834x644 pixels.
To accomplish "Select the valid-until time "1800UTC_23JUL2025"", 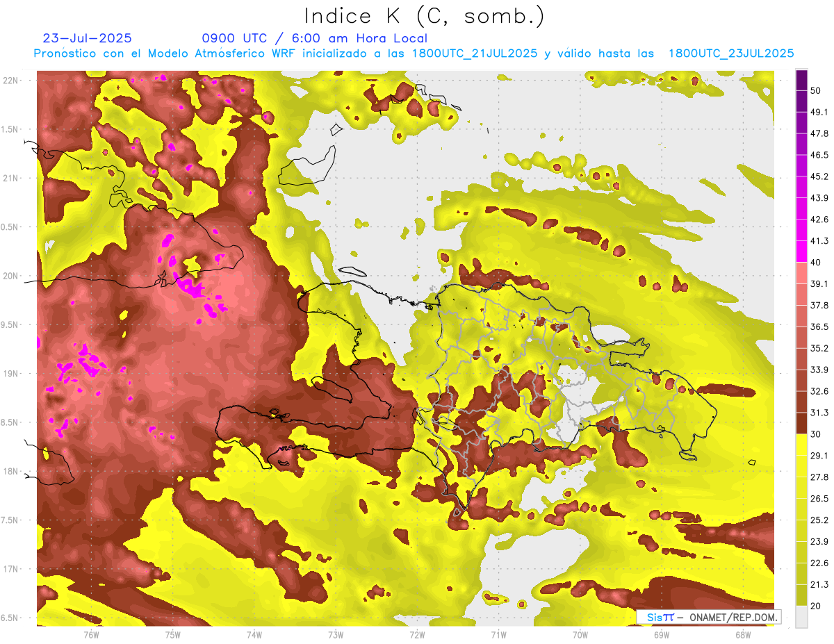I will click(731, 53).
